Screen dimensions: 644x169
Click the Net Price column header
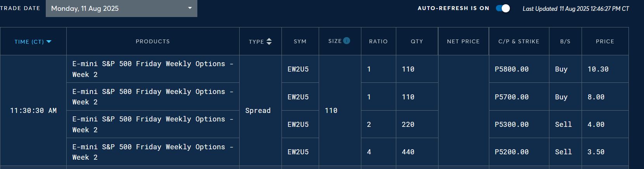click(x=463, y=41)
